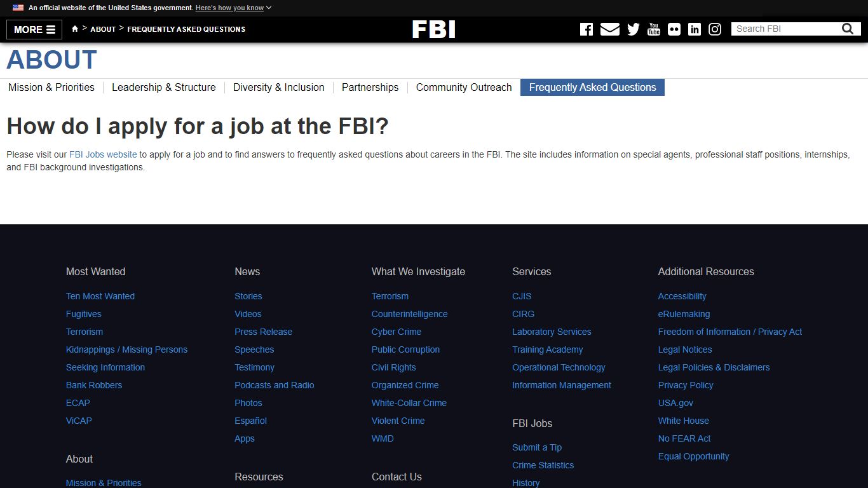868x488 pixels.
Task: Open the Community Outreach tab
Action: point(464,87)
